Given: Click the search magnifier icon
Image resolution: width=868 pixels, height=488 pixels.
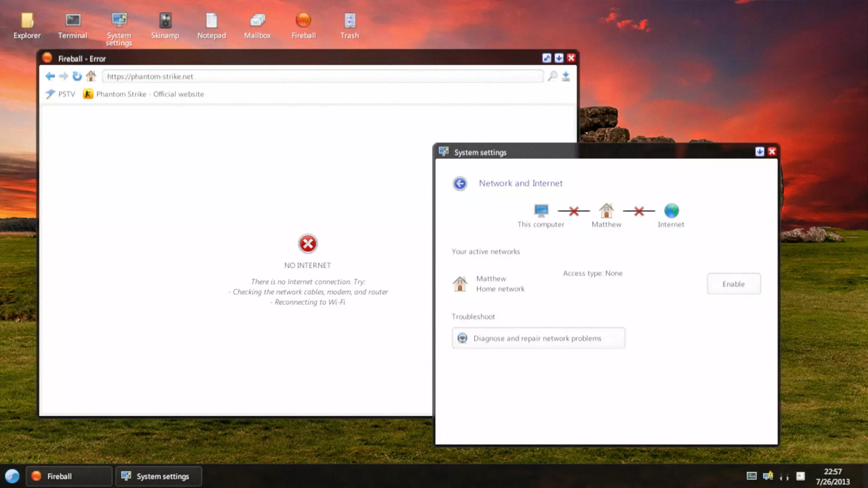Looking at the screenshot, I should (x=552, y=76).
